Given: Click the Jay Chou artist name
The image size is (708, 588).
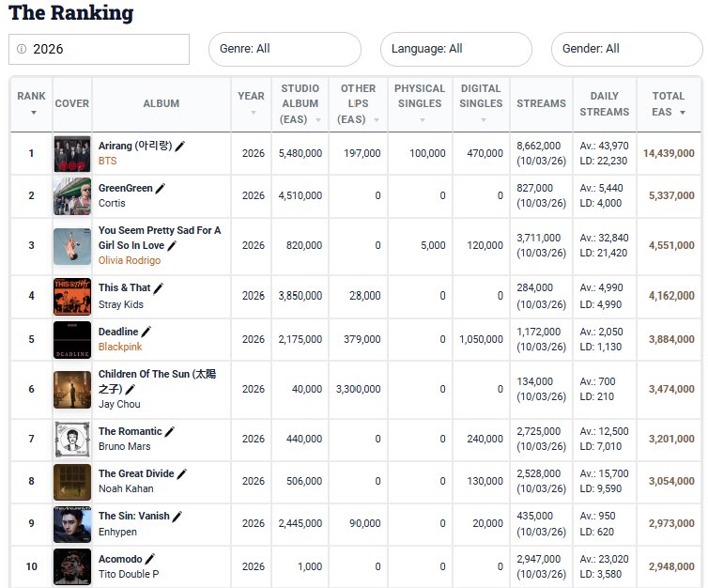Looking at the screenshot, I should tap(119, 404).
